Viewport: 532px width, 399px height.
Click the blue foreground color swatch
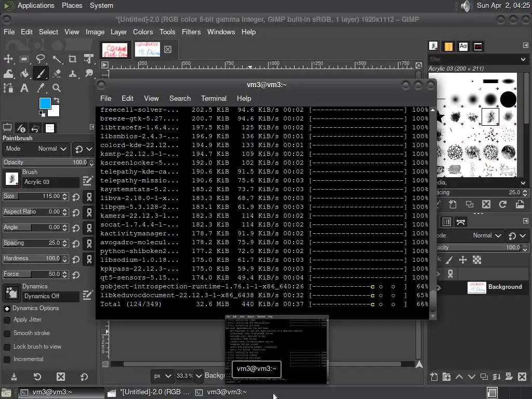point(45,103)
